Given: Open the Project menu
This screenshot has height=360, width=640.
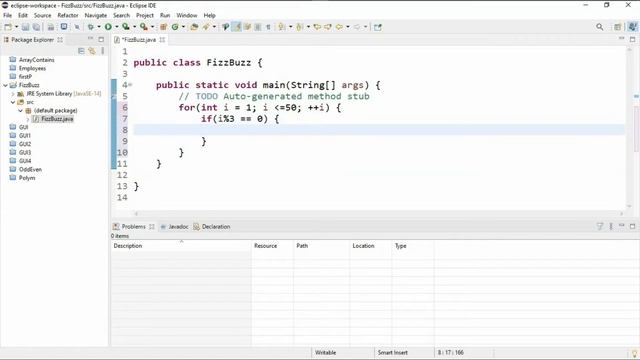Looking at the screenshot, I should click(145, 16).
